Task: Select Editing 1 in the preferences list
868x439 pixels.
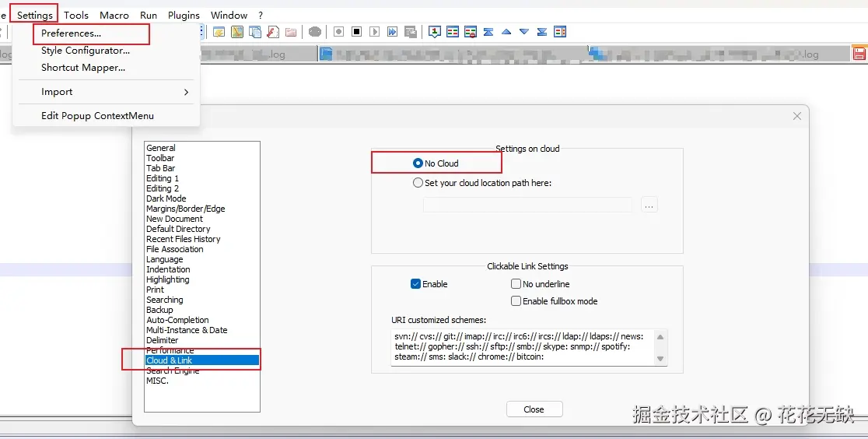Action: 163,178
